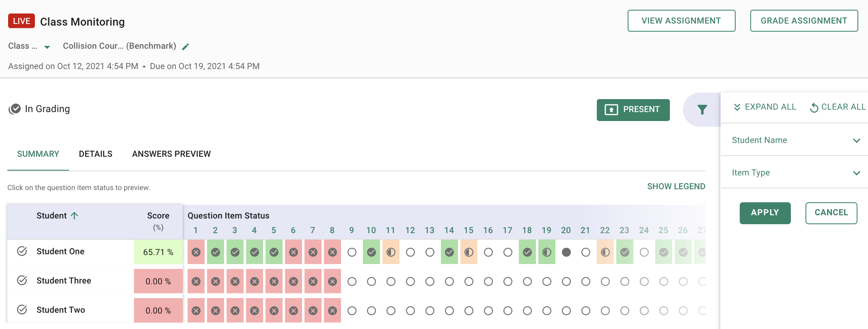Viewport: 868px width, 329px height.
Task: Select Student One's filled circle for question 20
Action: pos(566,252)
